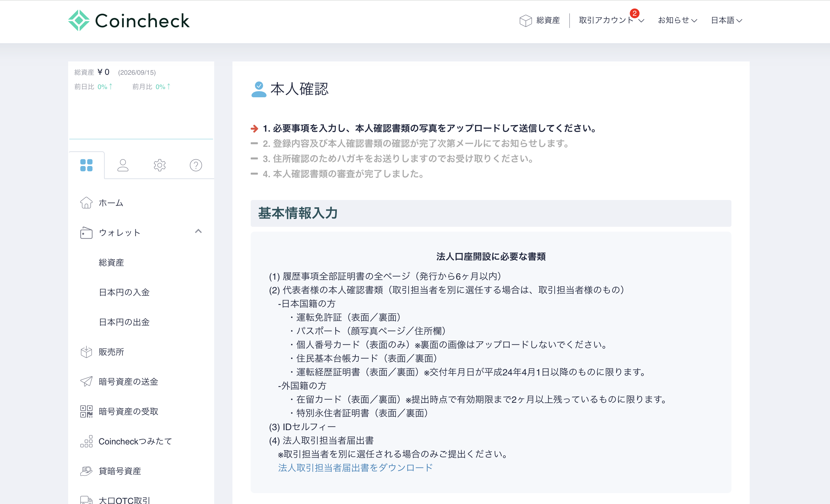Click the 販売所 menu label
Viewport: 830px width, 504px height.
[111, 352]
